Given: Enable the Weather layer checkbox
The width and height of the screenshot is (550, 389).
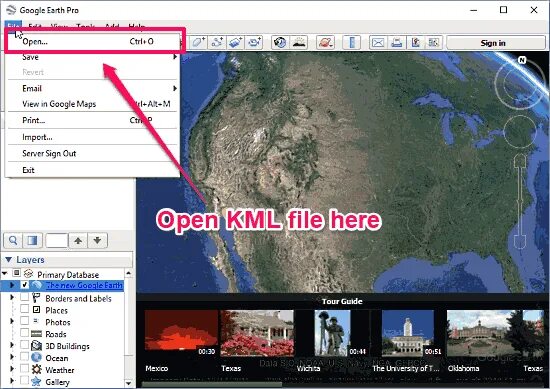Looking at the screenshot, I should [25, 369].
